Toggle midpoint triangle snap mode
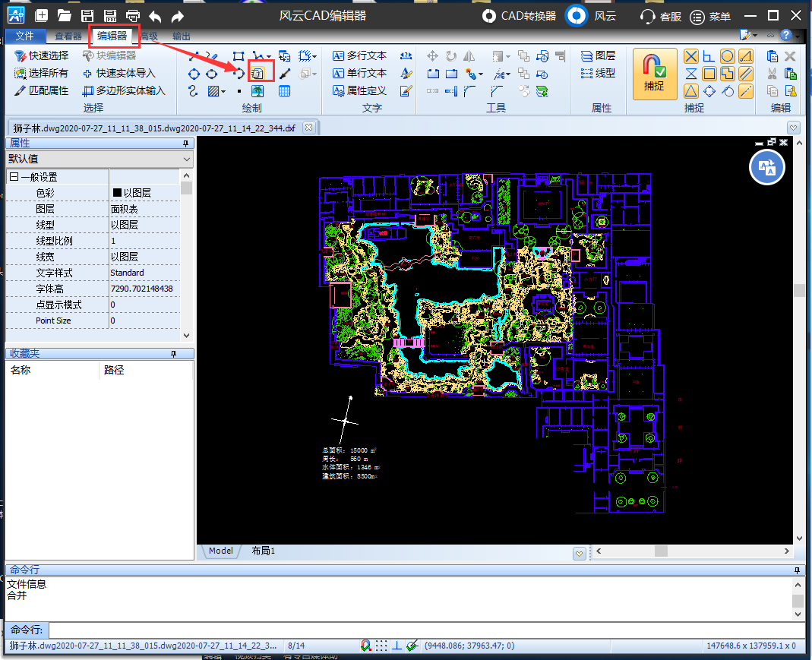This screenshot has height=660, width=812. [690, 92]
